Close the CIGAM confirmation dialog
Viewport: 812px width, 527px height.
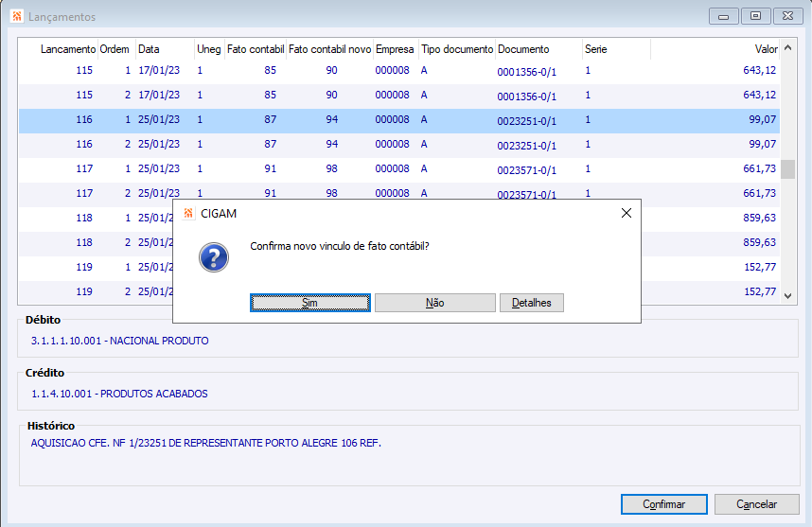point(627,213)
